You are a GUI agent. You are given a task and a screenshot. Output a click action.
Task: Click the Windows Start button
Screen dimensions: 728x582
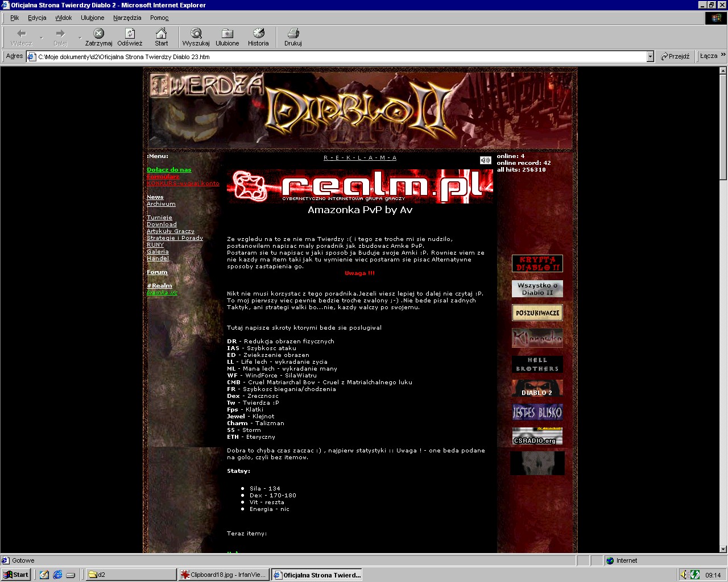click(x=15, y=575)
